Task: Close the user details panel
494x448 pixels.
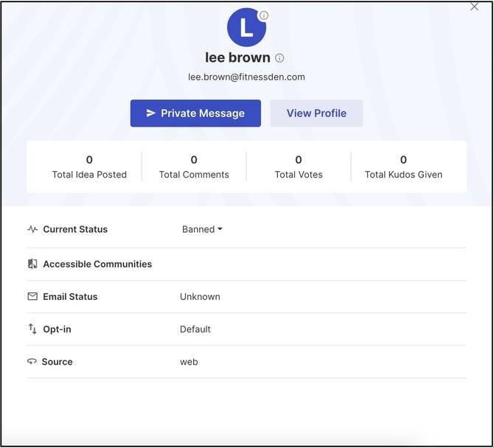Action: (x=474, y=7)
